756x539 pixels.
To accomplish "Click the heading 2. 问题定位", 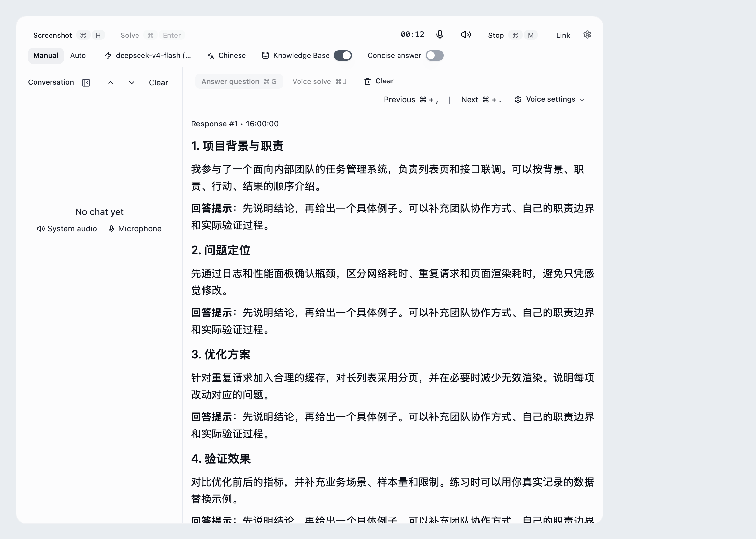I will coord(221,250).
